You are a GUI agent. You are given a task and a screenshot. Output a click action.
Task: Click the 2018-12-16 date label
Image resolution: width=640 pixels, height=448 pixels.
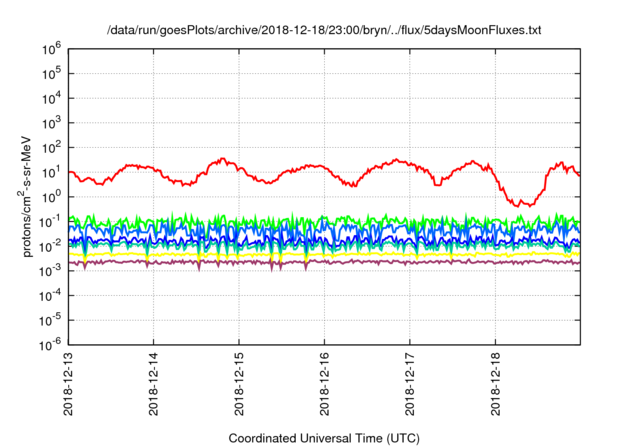click(324, 384)
